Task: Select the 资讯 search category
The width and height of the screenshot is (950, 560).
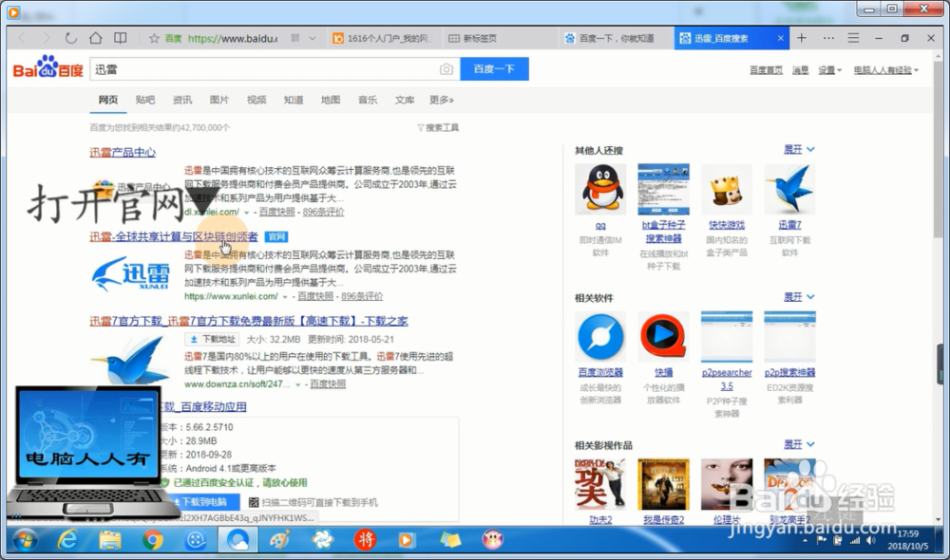Action: (x=182, y=100)
